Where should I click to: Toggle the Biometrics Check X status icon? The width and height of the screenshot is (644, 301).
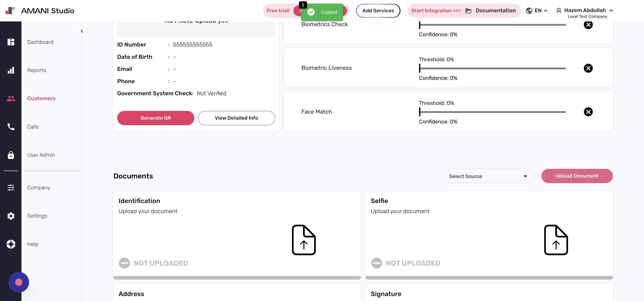point(588,25)
